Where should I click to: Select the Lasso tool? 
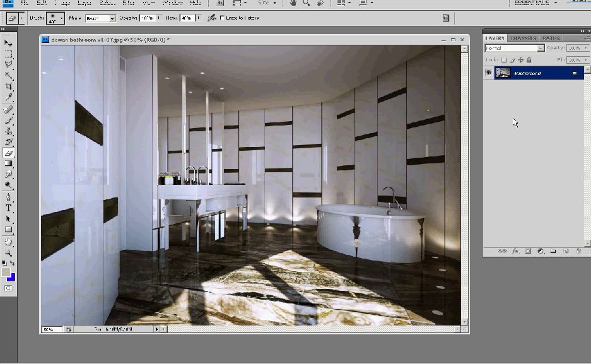tap(8, 64)
